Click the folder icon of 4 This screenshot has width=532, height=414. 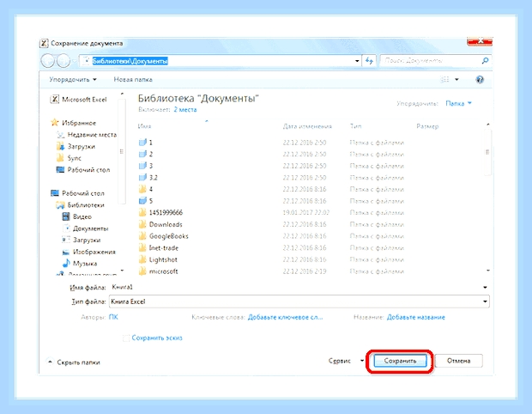pyautogui.click(x=142, y=189)
